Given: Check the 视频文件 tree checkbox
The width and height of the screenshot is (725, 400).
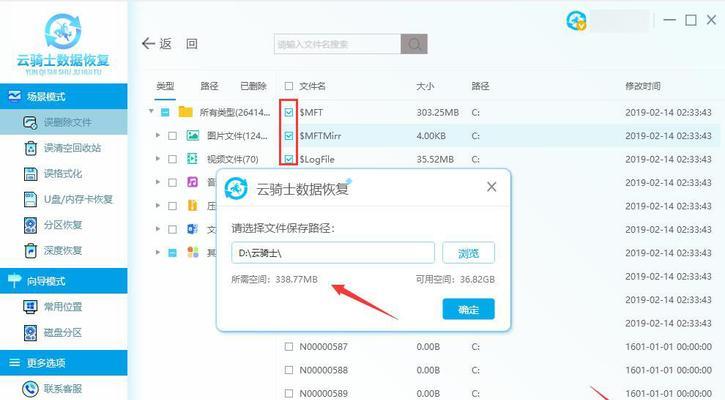Looking at the screenshot, I should [x=172, y=159].
